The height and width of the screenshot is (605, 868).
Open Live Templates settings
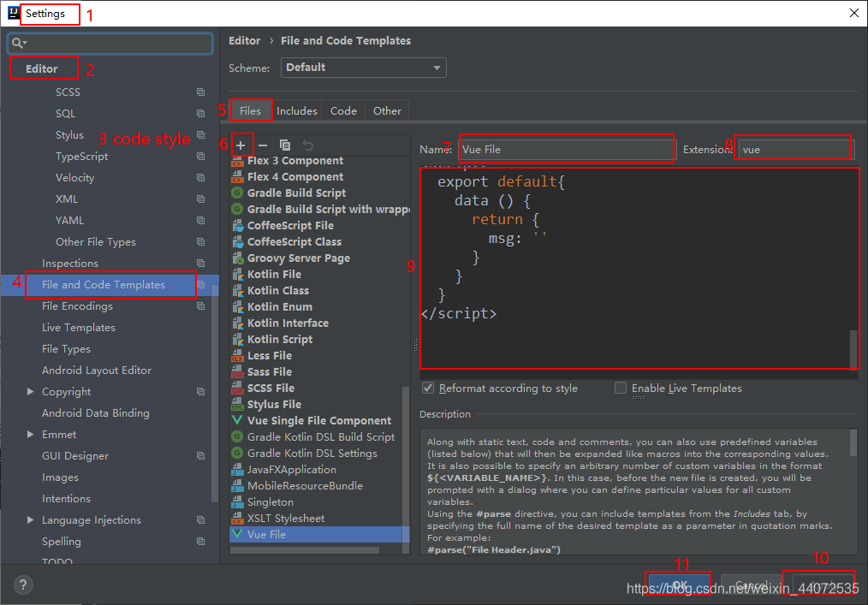coord(79,328)
